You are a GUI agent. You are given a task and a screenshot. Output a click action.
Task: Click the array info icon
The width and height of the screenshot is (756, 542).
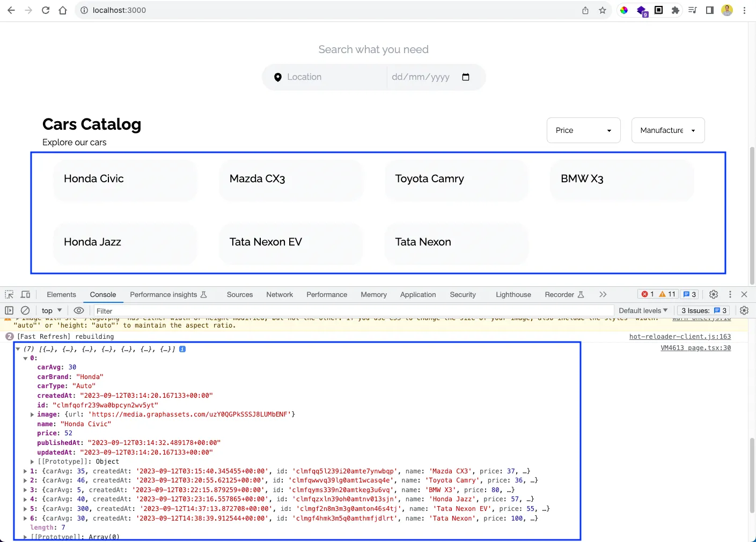(x=182, y=349)
